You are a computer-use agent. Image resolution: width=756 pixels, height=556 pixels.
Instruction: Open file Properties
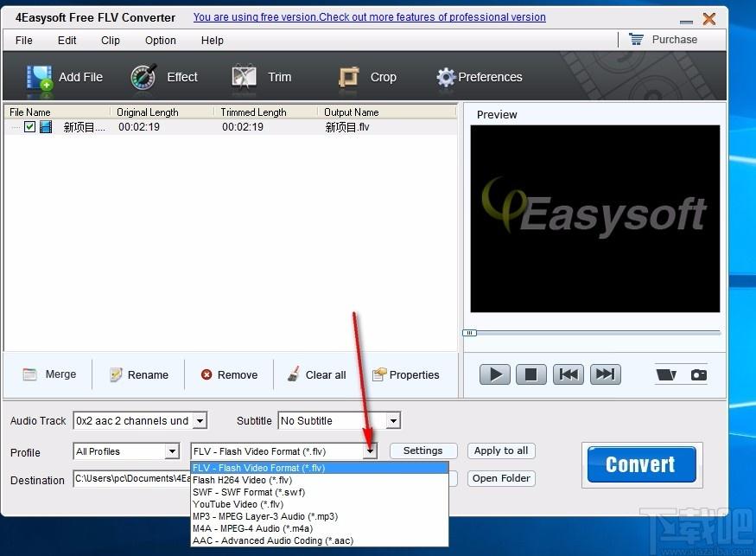pyautogui.click(x=406, y=374)
